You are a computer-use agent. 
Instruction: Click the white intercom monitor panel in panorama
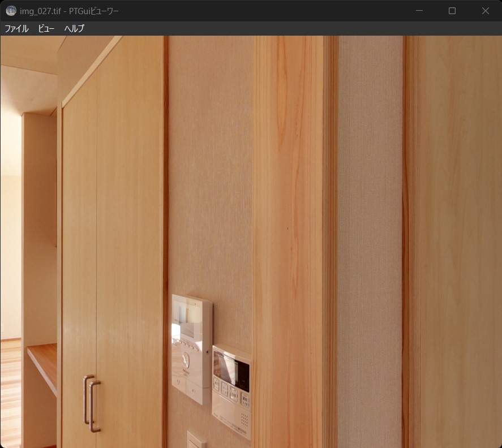(x=192, y=348)
